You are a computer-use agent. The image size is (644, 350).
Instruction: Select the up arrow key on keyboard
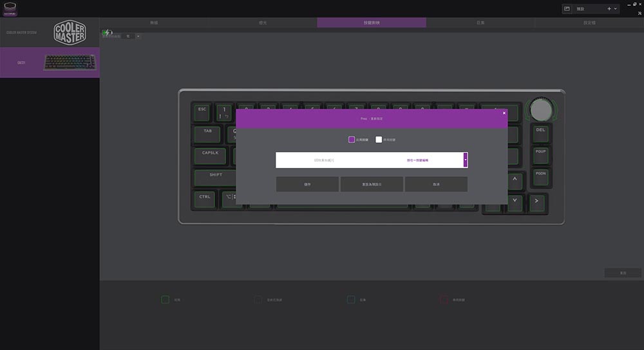pyautogui.click(x=514, y=181)
